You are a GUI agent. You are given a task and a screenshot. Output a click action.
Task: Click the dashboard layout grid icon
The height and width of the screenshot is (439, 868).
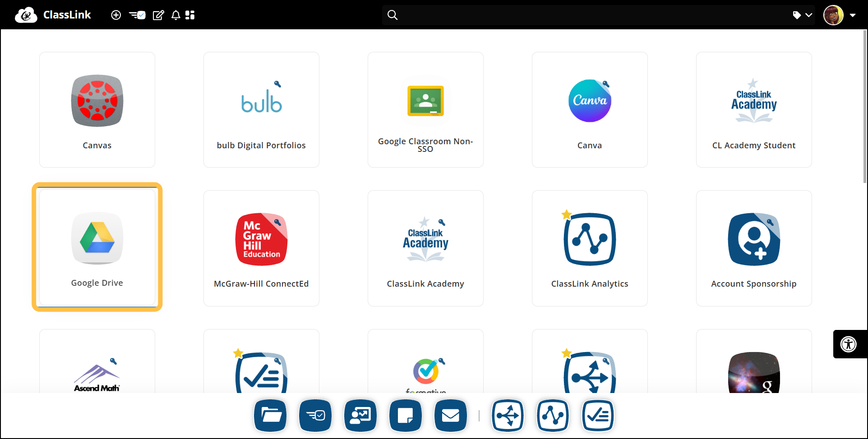click(190, 15)
